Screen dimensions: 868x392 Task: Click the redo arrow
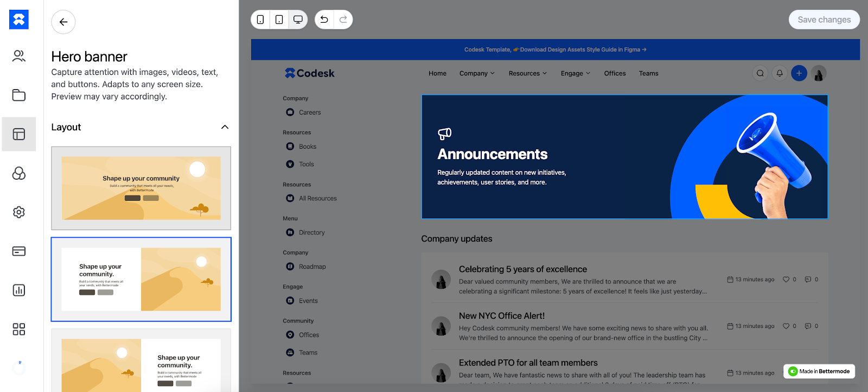[x=343, y=20]
